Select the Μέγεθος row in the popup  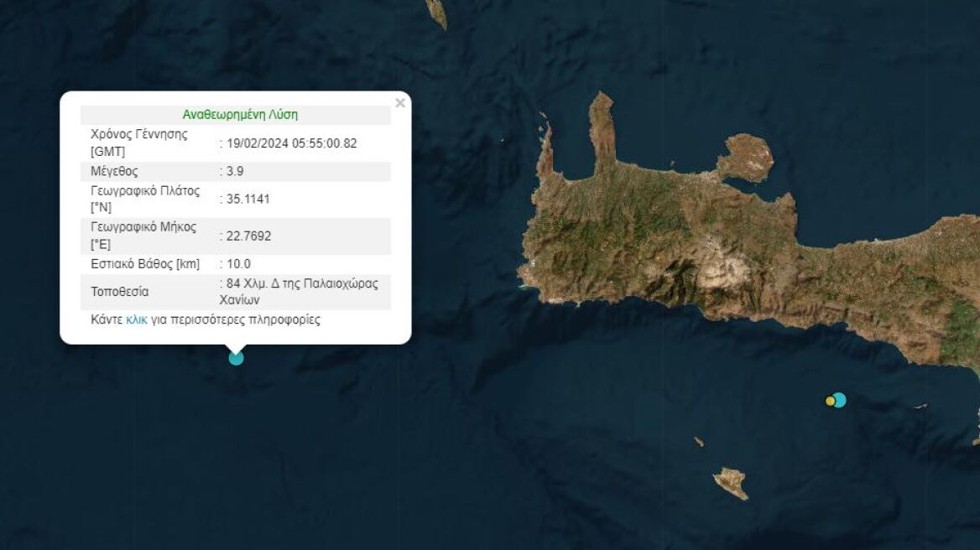[235, 170]
